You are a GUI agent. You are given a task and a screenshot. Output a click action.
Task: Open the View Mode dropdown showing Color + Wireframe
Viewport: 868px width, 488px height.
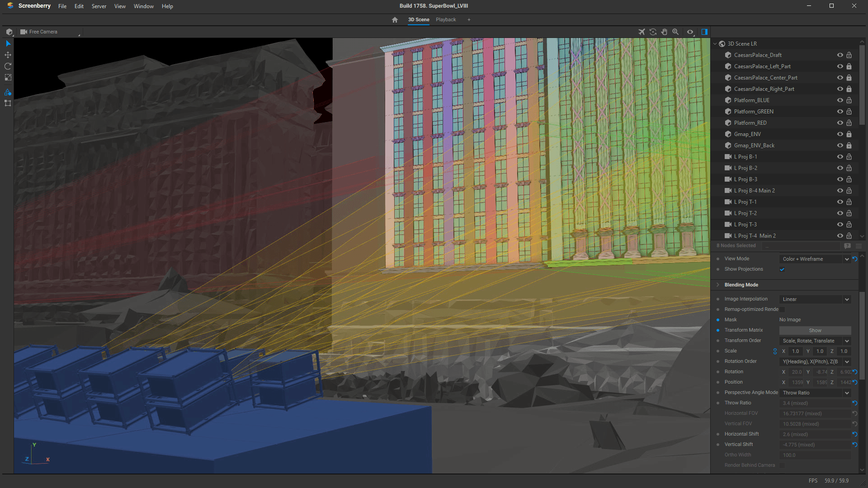814,258
